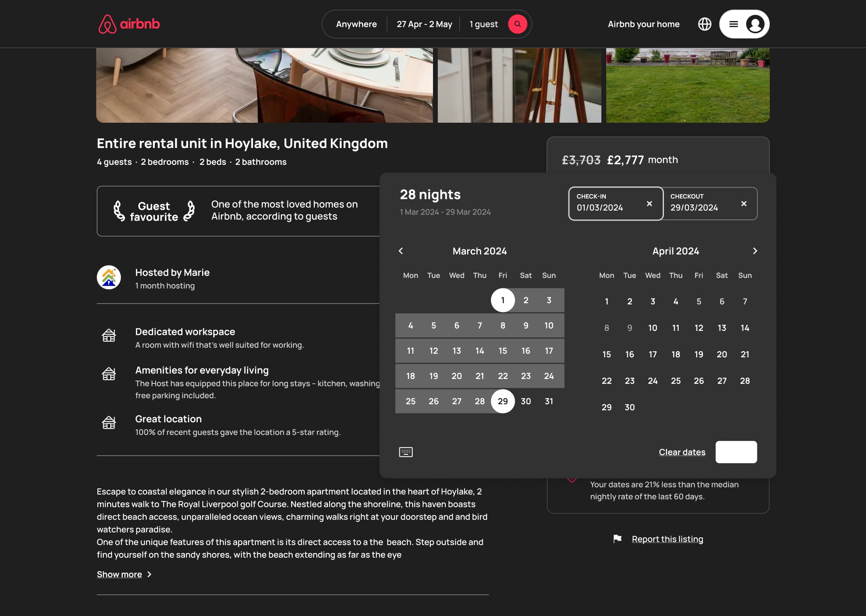This screenshot has height=616, width=866.
Task: Click the user profile avatar icon
Action: point(755,24)
